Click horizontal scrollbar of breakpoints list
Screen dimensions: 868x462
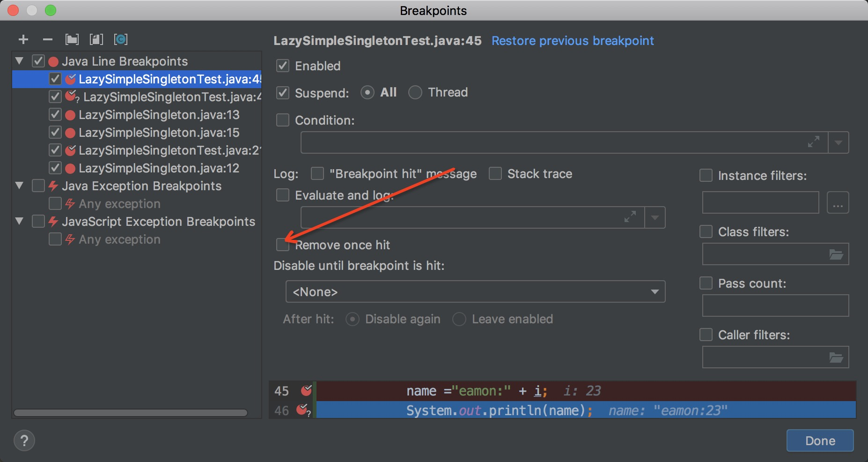[131, 413]
